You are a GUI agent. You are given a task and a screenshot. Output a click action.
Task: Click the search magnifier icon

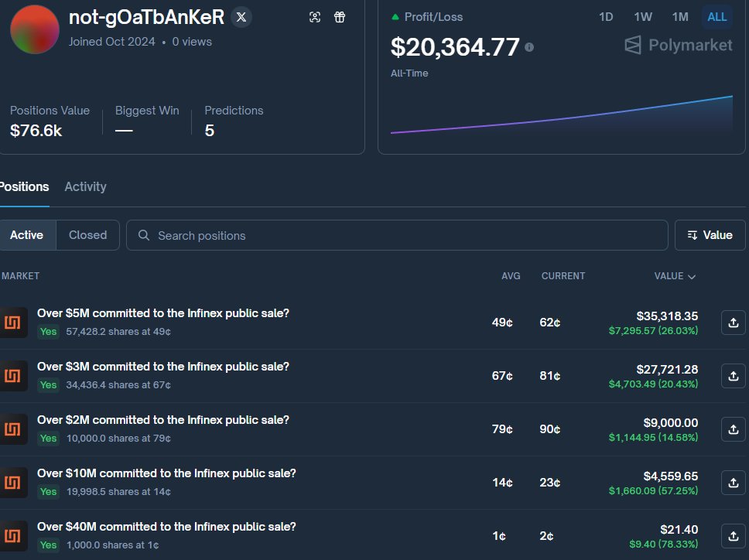pyautogui.click(x=144, y=235)
